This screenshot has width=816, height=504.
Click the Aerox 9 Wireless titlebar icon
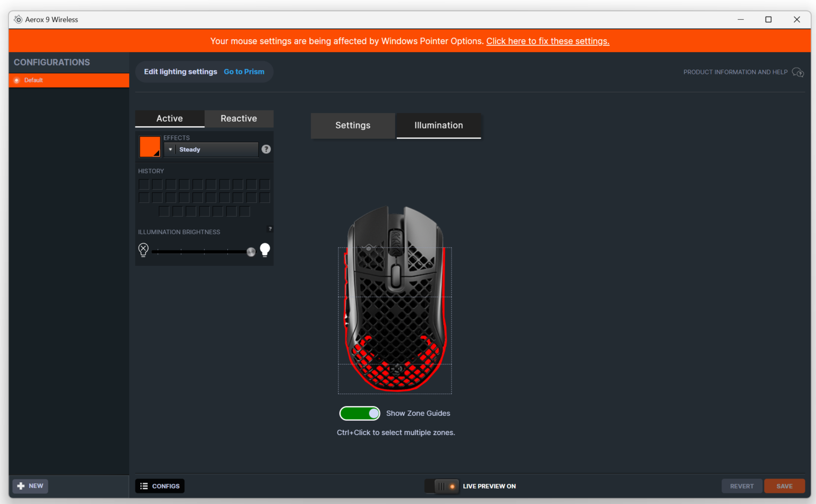17,19
